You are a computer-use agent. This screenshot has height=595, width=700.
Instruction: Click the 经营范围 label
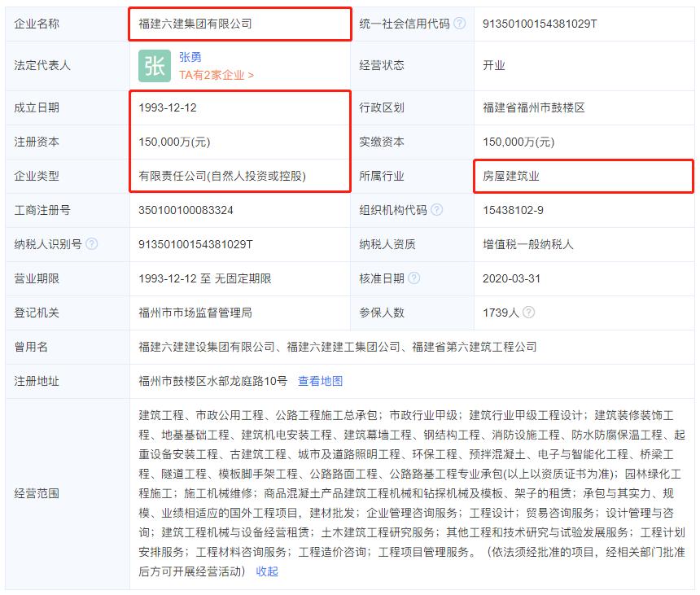click(37, 493)
